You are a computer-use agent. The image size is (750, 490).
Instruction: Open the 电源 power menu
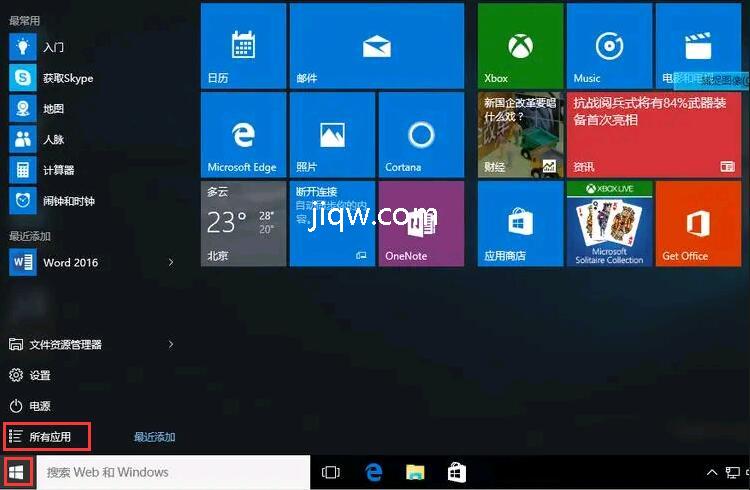(40, 406)
